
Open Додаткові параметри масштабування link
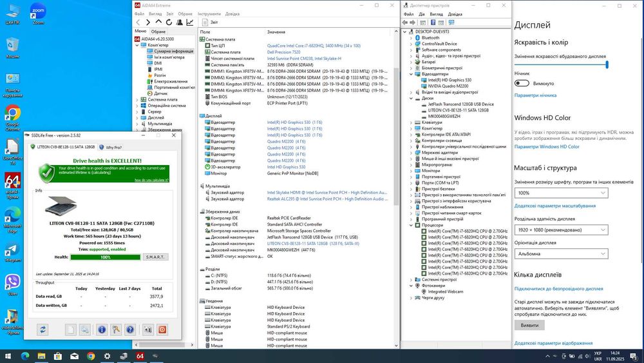coord(555,206)
